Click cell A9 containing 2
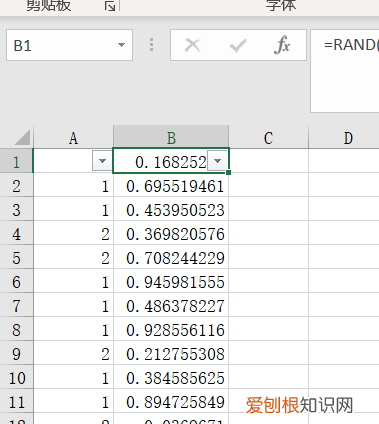 pos(73,353)
